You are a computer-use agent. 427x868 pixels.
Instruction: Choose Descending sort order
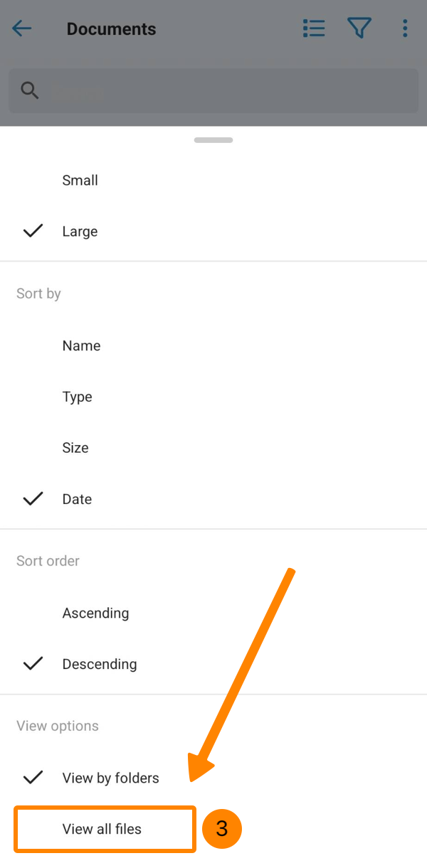pyautogui.click(x=100, y=664)
